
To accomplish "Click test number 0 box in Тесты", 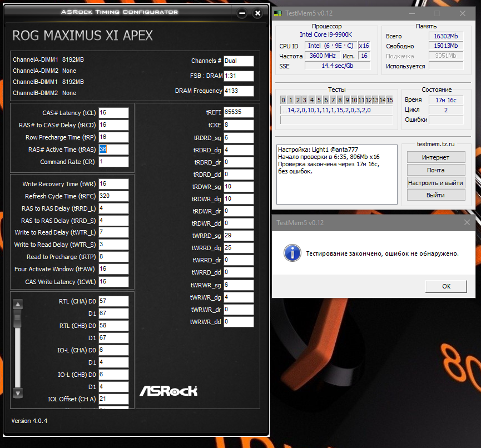I will click(x=283, y=100).
